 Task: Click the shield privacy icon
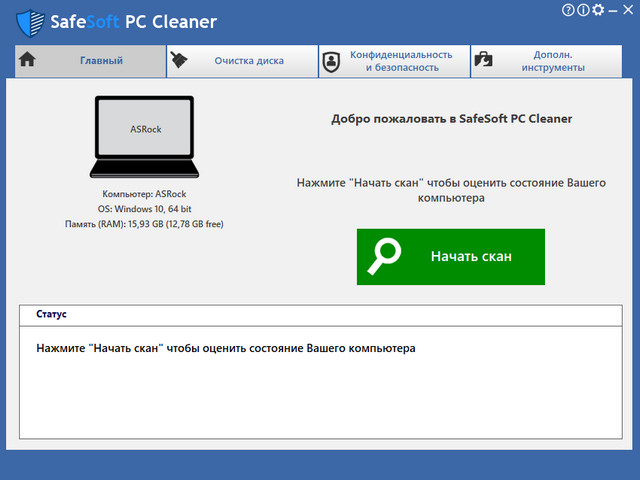[331, 61]
